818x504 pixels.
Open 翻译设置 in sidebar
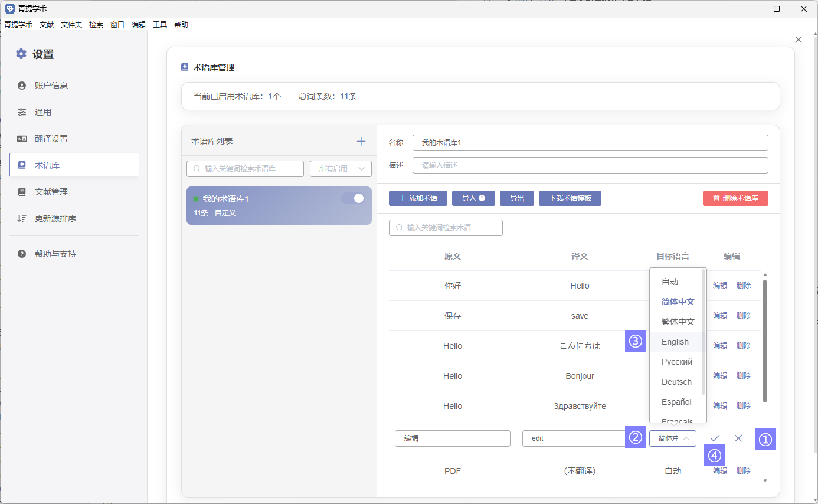51,139
